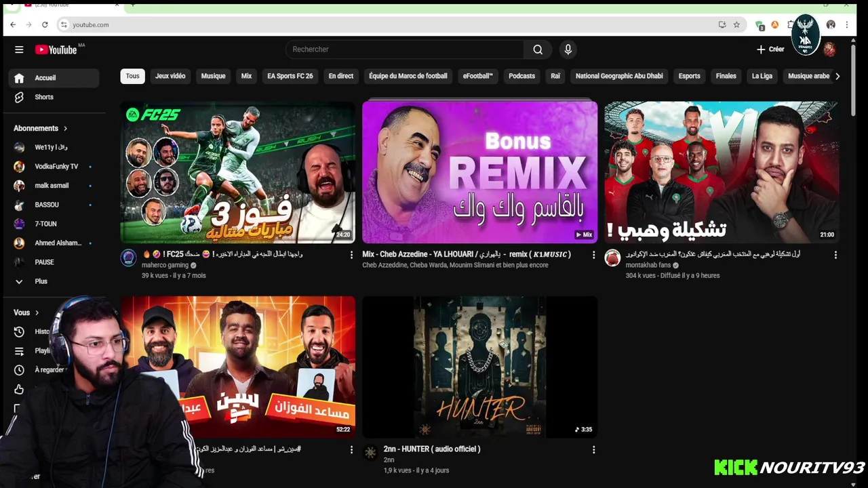Filter by EA Sports FC 26 chip
Screen dimensions: 868x488
coord(290,76)
